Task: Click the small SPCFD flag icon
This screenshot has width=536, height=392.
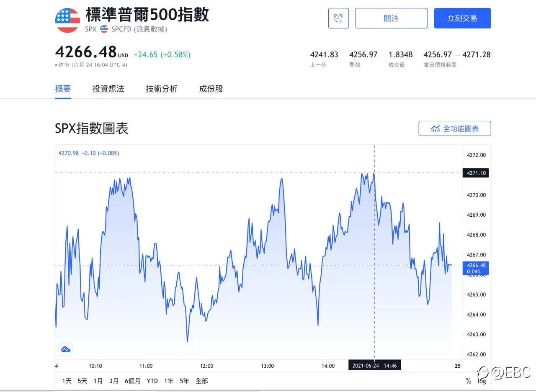Action: (x=104, y=29)
